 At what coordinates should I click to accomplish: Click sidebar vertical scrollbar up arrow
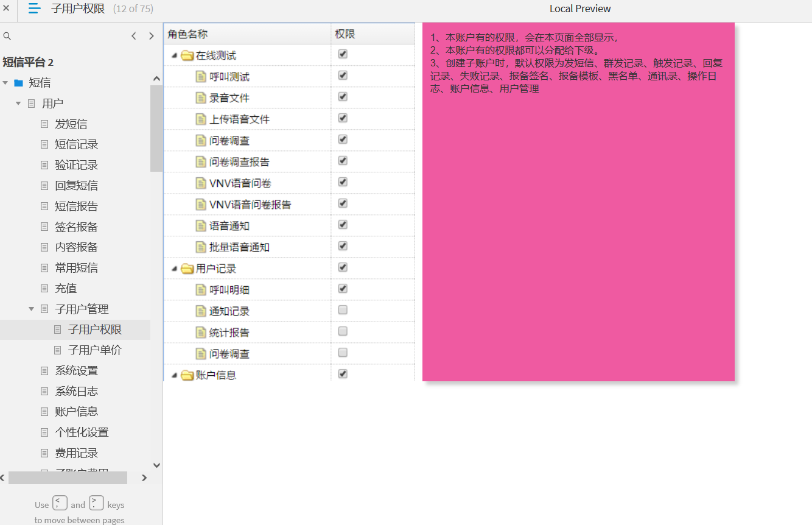[x=156, y=79]
